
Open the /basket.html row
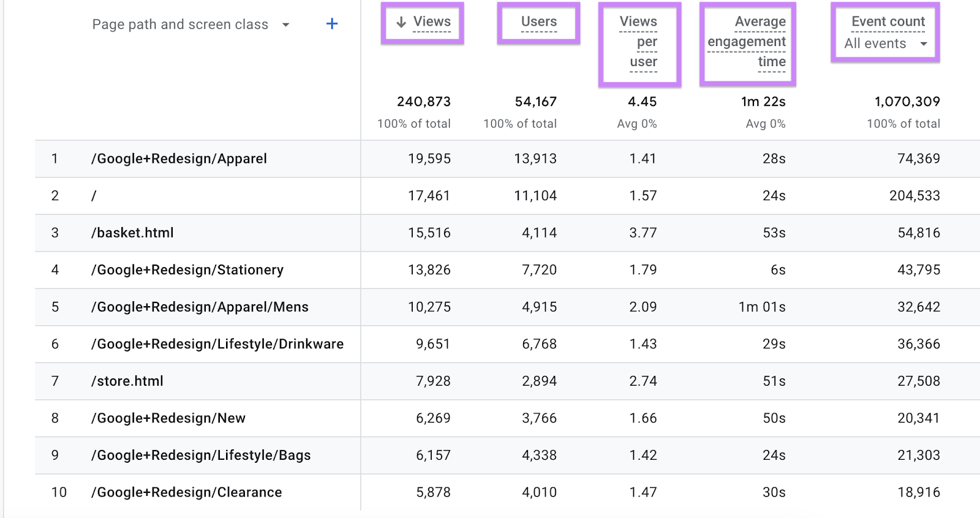tap(132, 233)
